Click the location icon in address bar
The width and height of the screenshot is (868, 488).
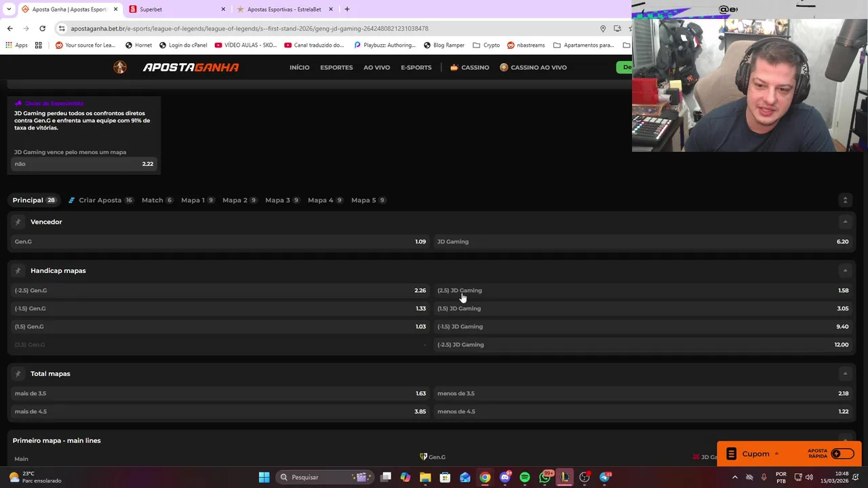coord(603,28)
